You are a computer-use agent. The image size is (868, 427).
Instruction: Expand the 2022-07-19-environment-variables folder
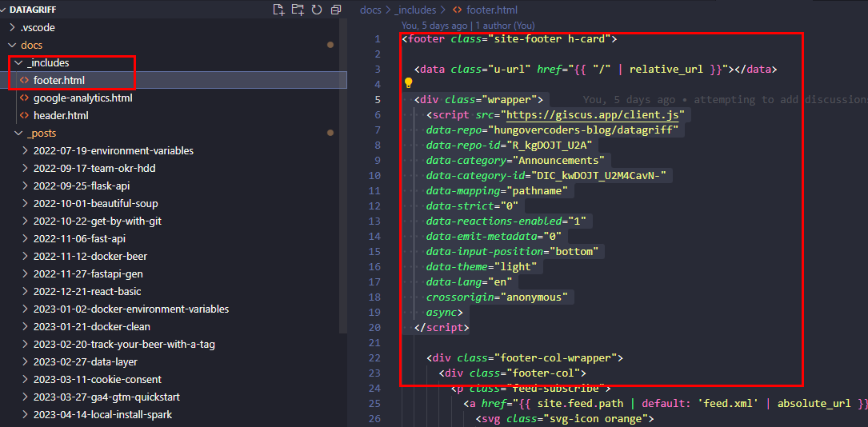point(113,150)
